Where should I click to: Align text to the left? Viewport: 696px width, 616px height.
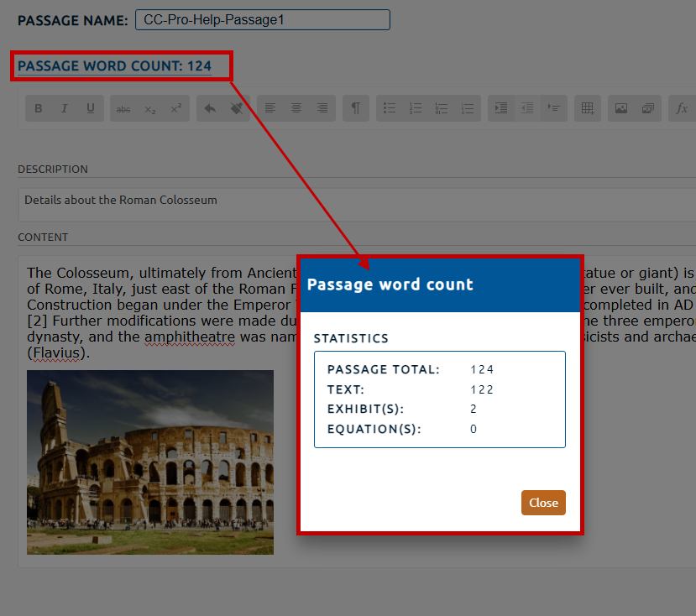270,108
